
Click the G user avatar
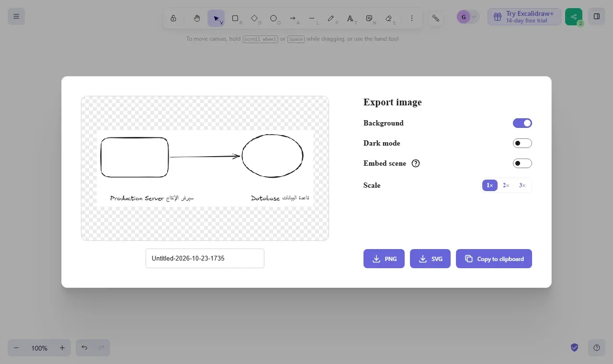coord(463,17)
